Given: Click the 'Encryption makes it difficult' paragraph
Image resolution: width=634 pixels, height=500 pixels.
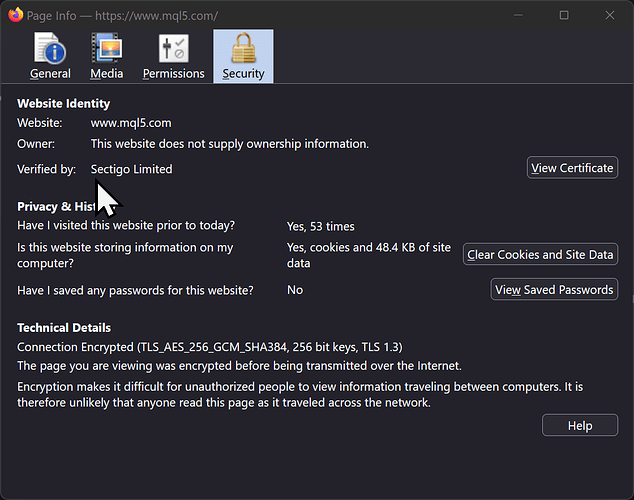Looking at the screenshot, I should [300, 395].
